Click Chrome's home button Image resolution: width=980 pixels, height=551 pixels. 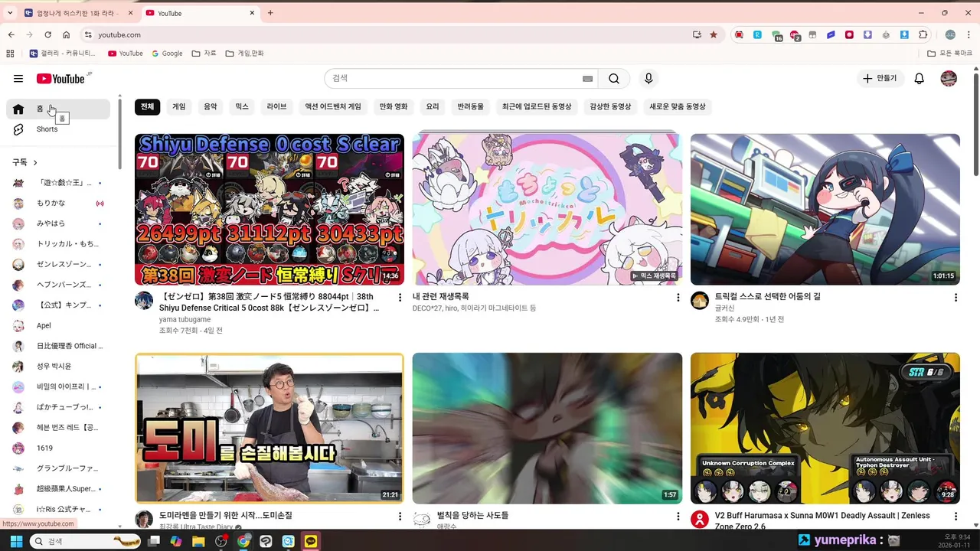coord(67,34)
